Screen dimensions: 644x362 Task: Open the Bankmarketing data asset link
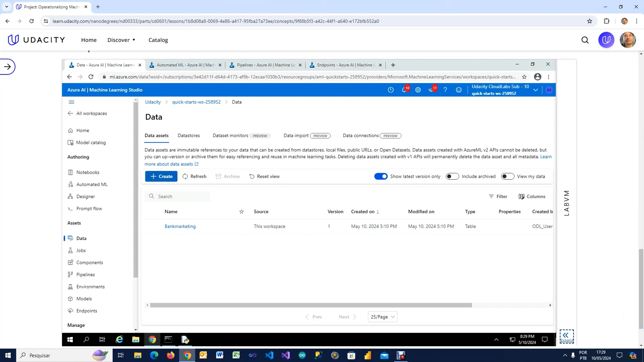tap(180, 226)
